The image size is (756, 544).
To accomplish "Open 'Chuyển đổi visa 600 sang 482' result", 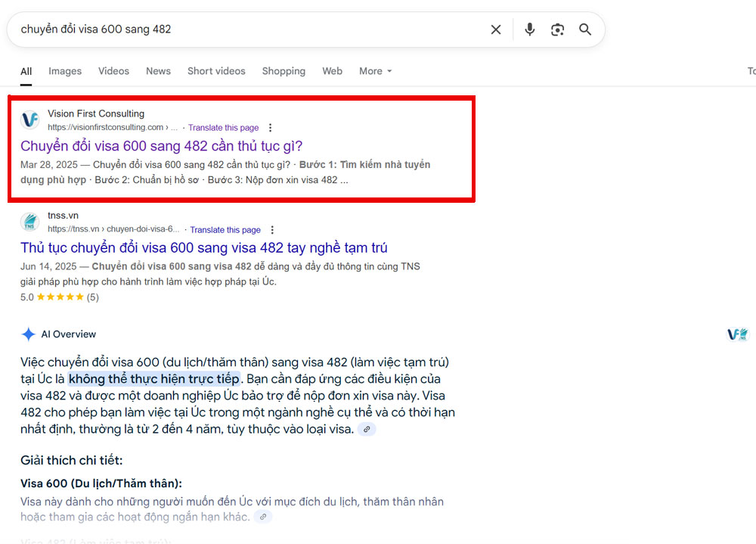I will 161,146.
